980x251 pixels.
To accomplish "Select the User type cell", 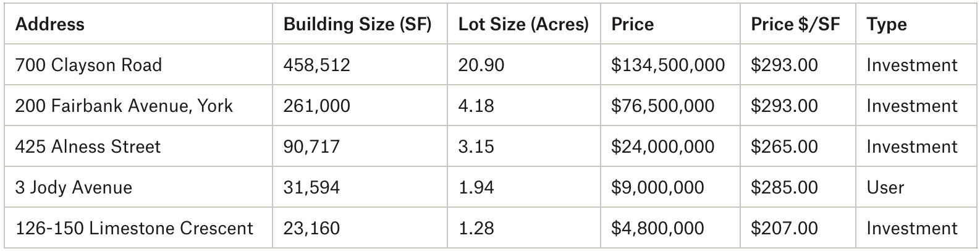I will [885, 187].
